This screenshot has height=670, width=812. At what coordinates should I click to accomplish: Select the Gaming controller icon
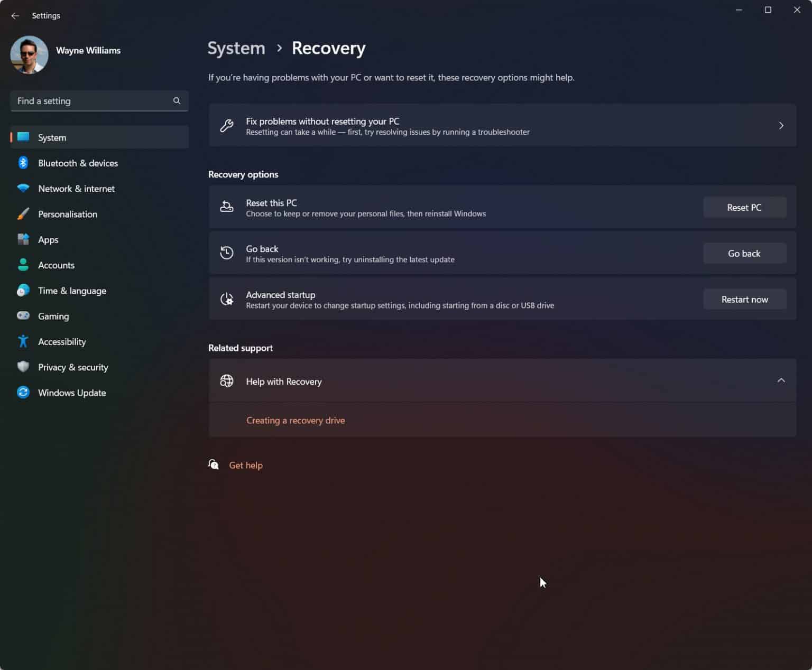coord(23,315)
